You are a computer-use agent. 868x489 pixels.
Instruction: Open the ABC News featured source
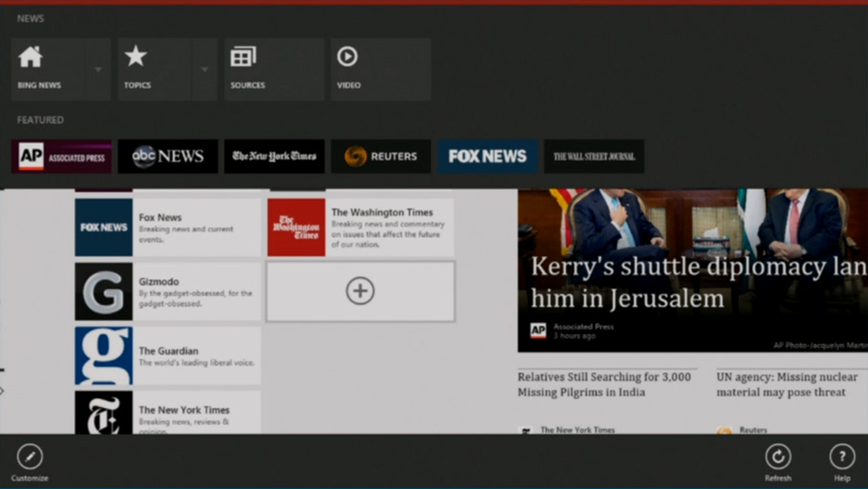[168, 157]
